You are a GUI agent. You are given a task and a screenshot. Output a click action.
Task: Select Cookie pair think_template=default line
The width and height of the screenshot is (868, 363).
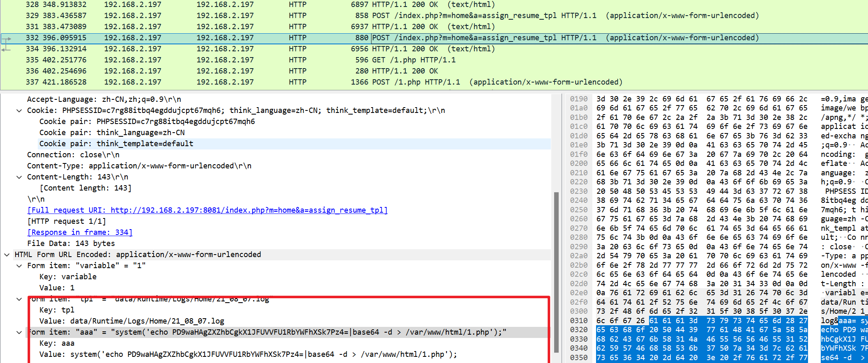click(116, 144)
